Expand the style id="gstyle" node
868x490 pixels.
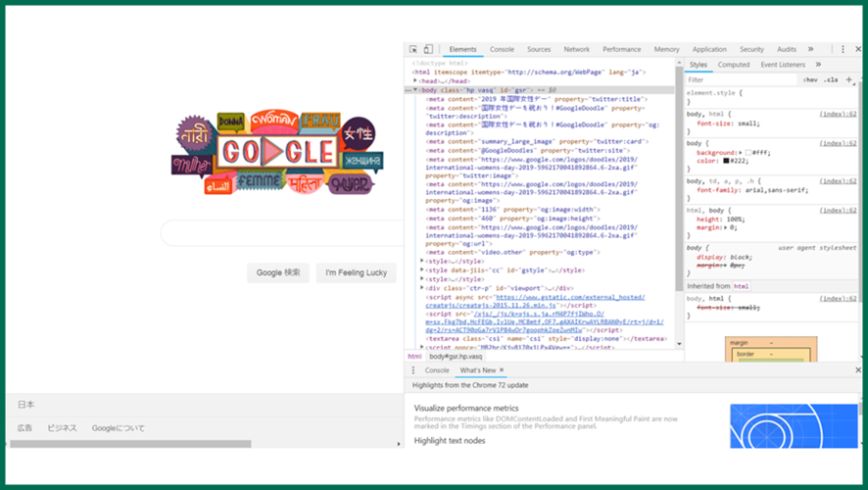[x=422, y=270]
